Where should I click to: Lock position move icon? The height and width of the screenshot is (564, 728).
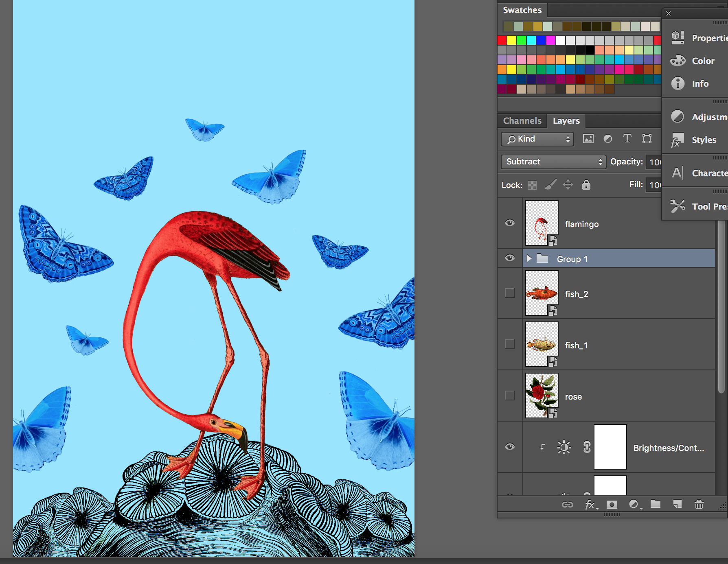[568, 185]
